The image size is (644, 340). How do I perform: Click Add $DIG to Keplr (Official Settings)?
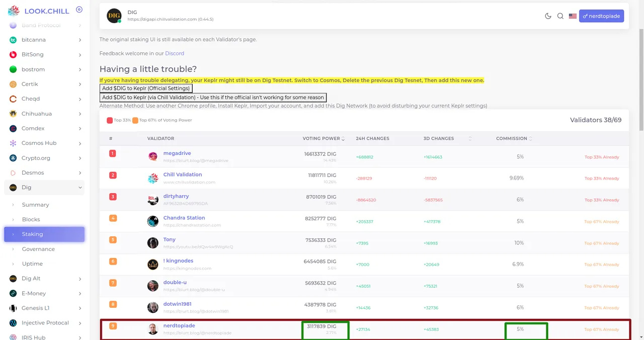click(146, 89)
